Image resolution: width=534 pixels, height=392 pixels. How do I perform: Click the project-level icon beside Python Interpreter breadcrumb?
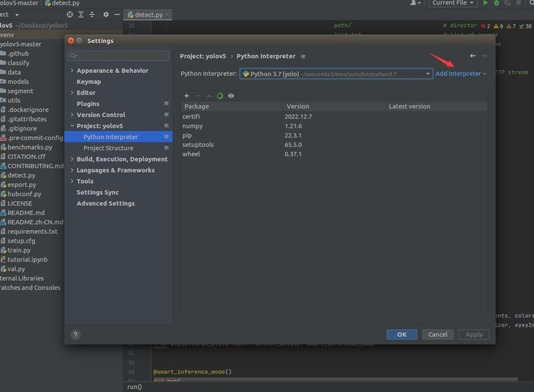(303, 57)
